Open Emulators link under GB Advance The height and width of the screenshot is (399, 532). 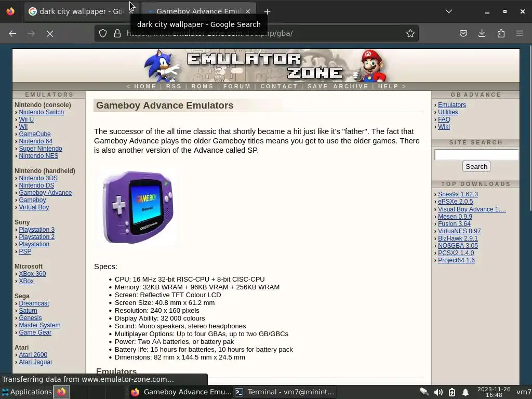click(452, 105)
